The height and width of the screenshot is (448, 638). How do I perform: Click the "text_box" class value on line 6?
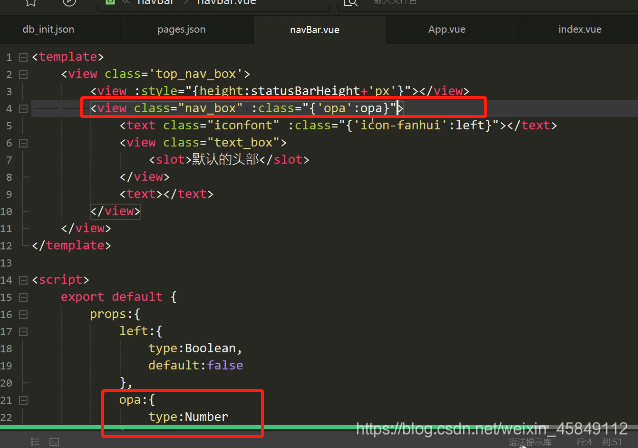pyautogui.click(x=243, y=142)
